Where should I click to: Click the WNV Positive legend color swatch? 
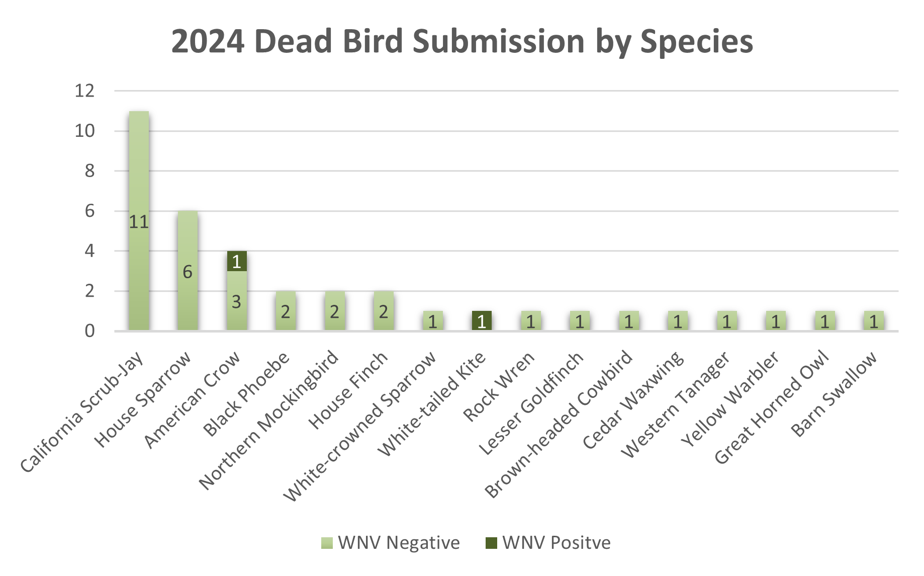pyautogui.click(x=491, y=543)
